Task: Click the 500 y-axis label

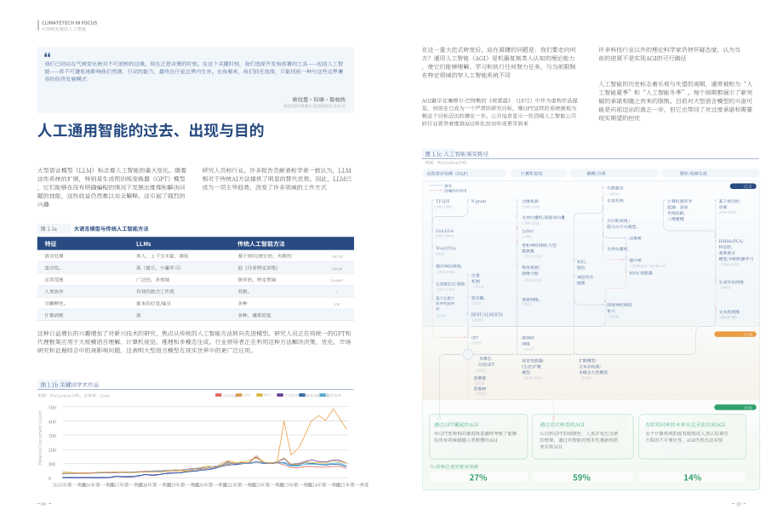Action: 53,408
